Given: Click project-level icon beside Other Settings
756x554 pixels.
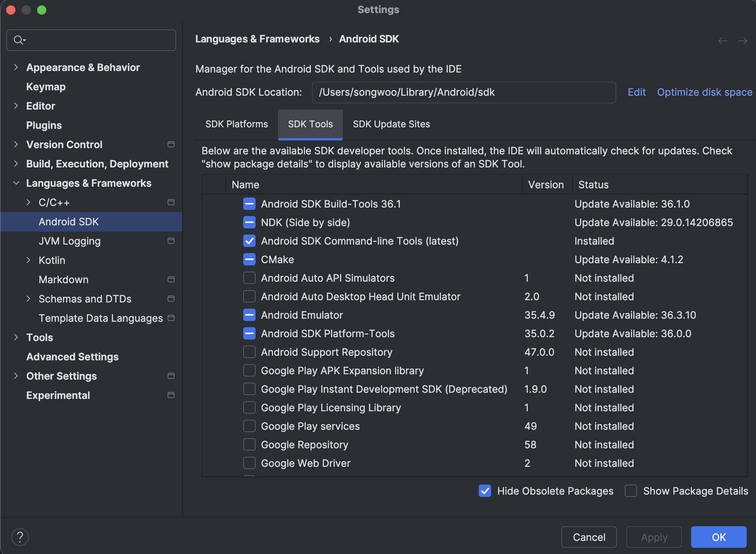Looking at the screenshot, I should [171, 376].
